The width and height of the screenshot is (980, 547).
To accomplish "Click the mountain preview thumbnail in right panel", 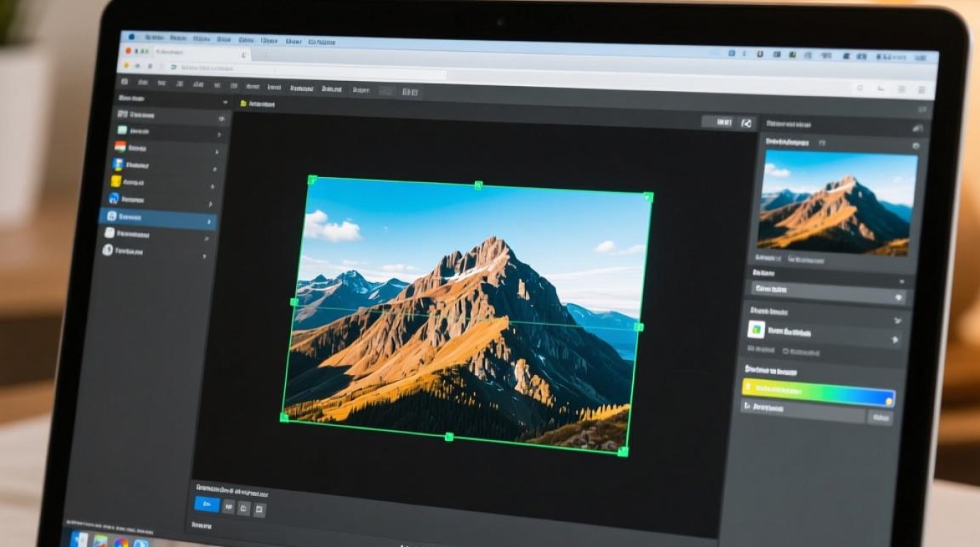I will pos(837,202).
